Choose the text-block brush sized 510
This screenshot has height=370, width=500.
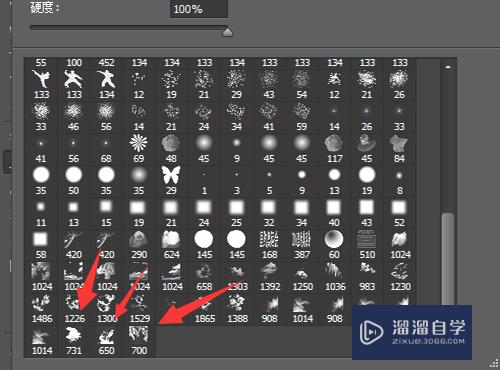pyautogui.click(x=367, y=239)
